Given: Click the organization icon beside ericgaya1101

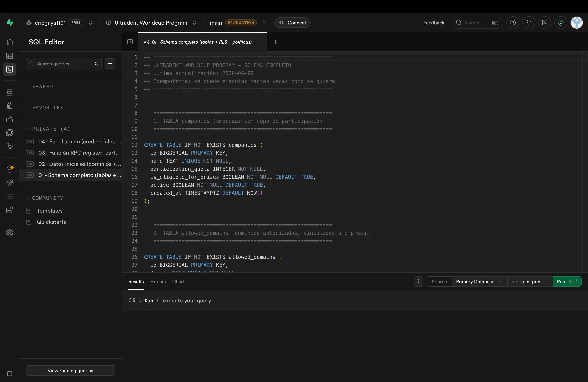Looking at the screenshot, I should (x=29, y=23).
